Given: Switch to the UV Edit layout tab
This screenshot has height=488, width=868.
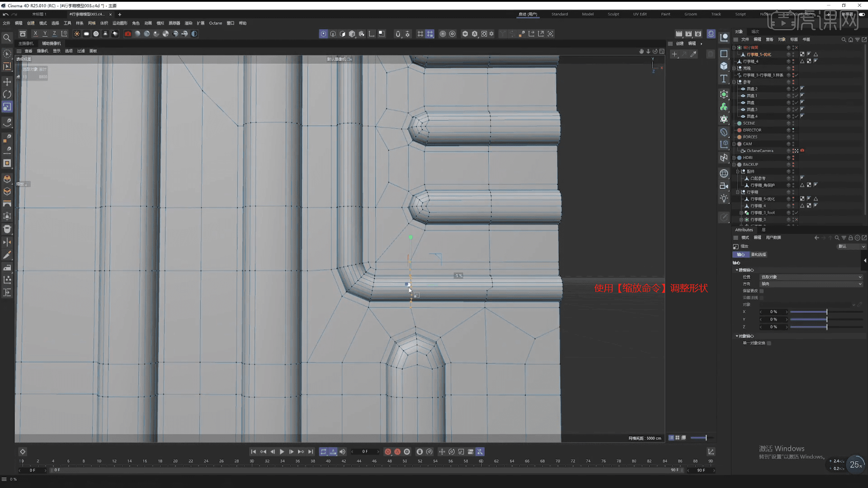Looking at the screenshot, I should pos(640,14).
